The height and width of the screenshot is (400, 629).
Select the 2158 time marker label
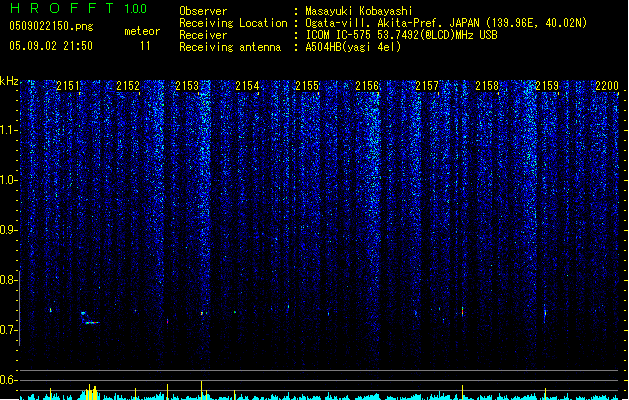tap(487, 86)
